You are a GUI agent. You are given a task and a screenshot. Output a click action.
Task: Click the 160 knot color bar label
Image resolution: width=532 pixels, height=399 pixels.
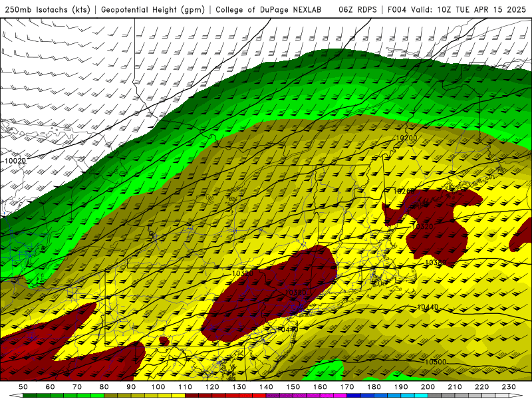click(321, 387)
